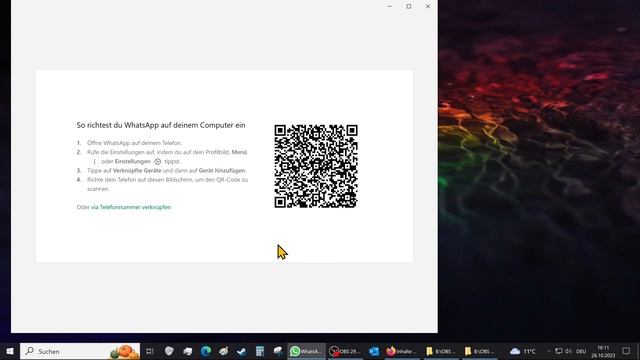Open the volume tray icon

click(x=568, y=351)
